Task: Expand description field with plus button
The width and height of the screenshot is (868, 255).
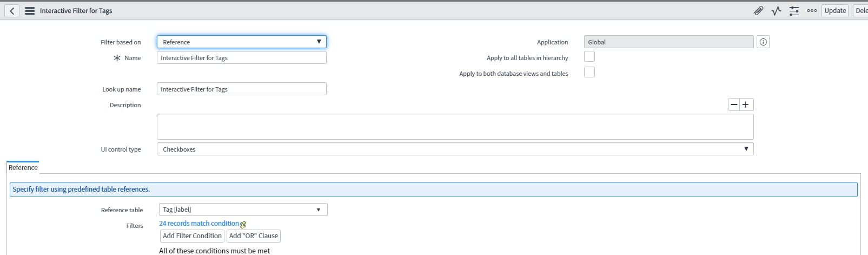Action: [x=746, y=105]
